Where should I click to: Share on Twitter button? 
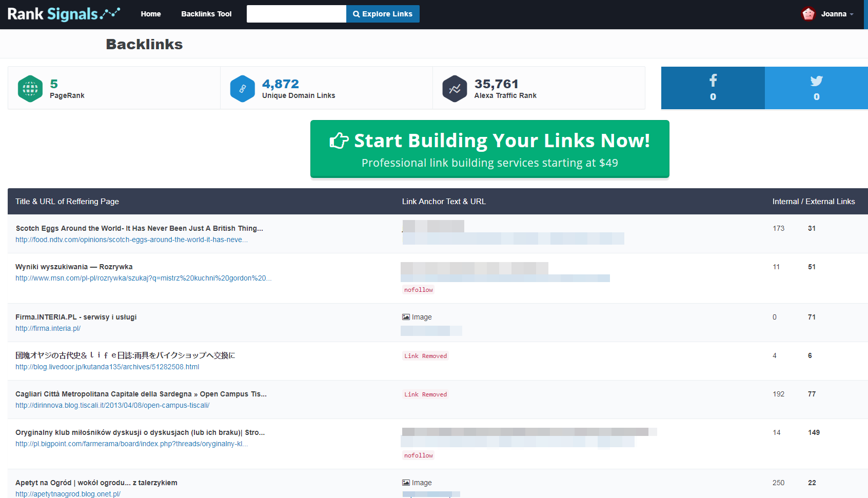click(816, 88)
